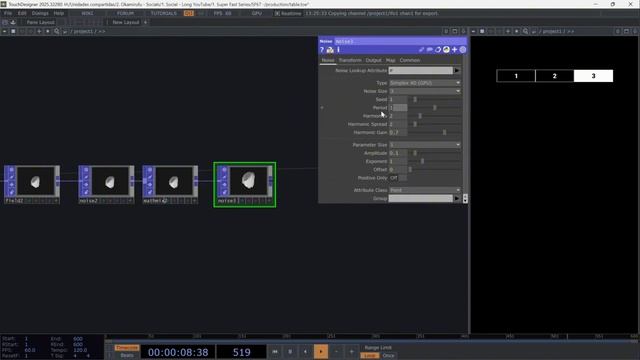Click the round gray icon at far right of parameter header
Image resolution: width=640 pixels, height=360 pixels.
pos(462,50)
